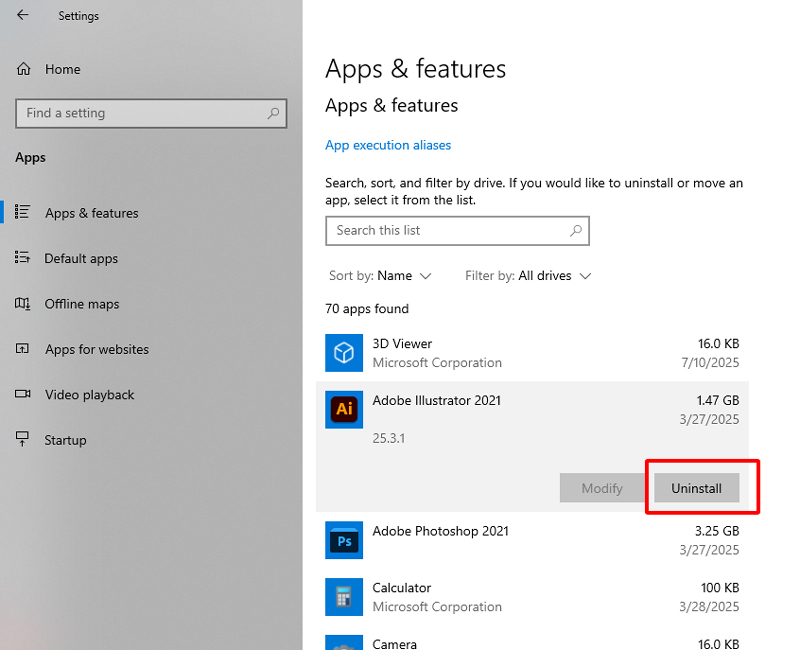Open the Sort by Name dropdown
This screenshot has width=800, height=650.
click(x=381, y=276)
